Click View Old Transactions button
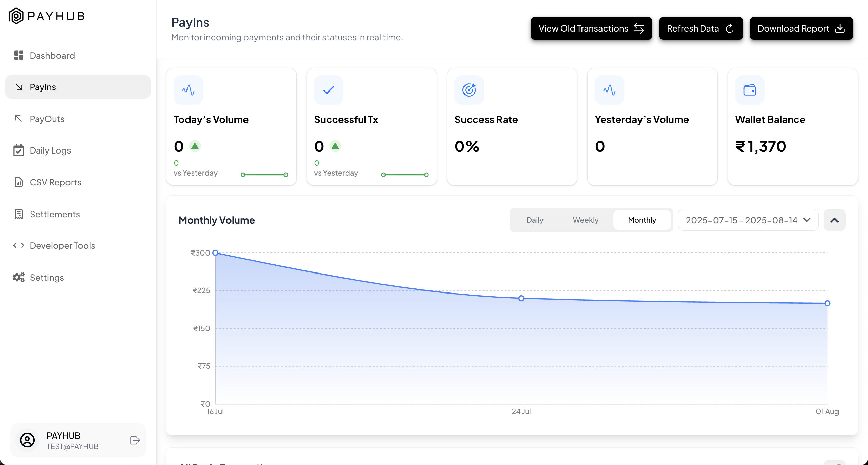 coord(591,28)
